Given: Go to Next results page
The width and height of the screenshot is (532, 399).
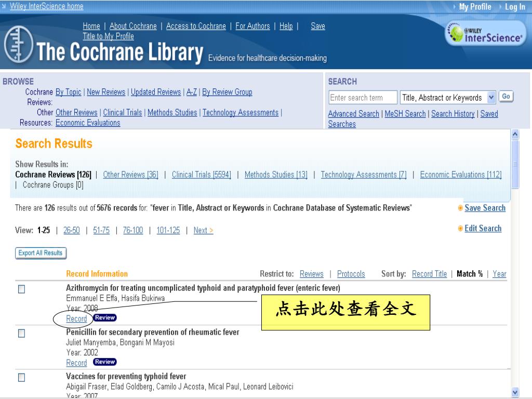Looking at the screenshot, I should [203, 230].
